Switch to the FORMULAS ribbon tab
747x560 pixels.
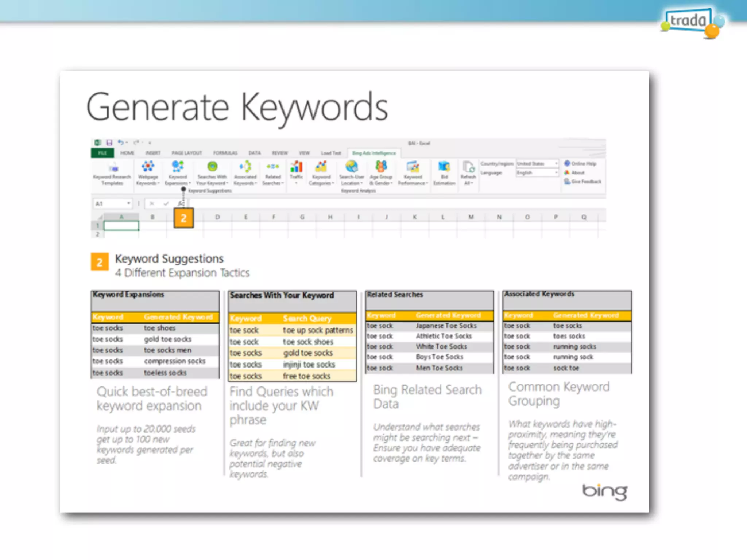click(225, 153)
